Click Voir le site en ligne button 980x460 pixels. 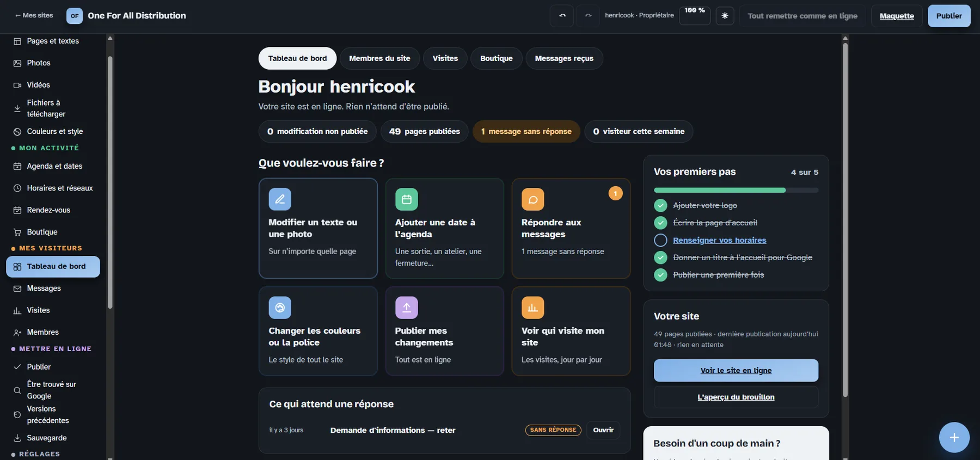point(736,370)
